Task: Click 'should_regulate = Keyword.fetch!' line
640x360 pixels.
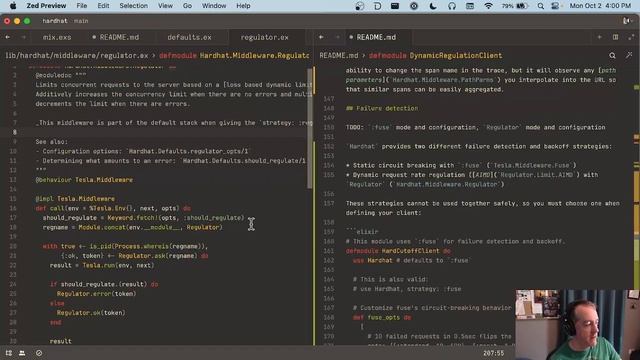Action: coord(143,218)
